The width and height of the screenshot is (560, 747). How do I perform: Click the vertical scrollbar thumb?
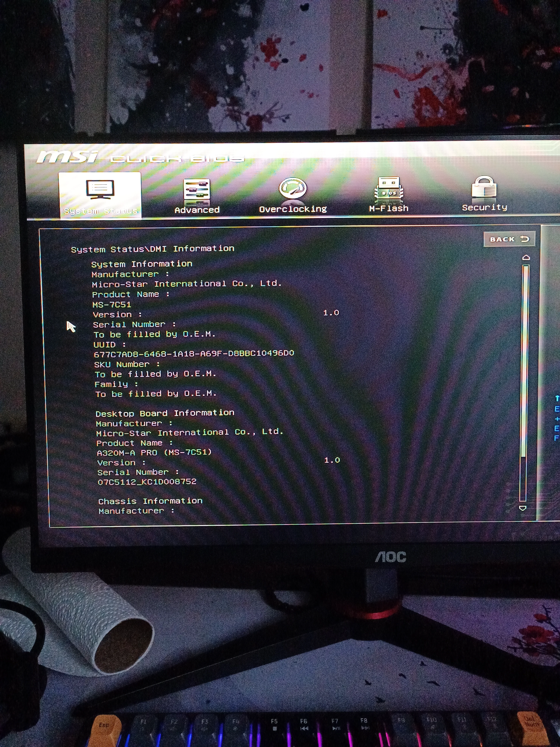click(525, 361)
